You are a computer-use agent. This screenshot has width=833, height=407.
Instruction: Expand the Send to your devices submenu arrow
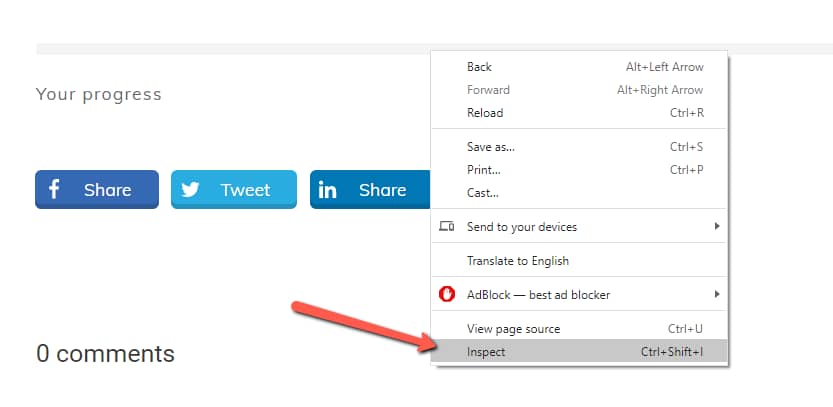(717, 227)
